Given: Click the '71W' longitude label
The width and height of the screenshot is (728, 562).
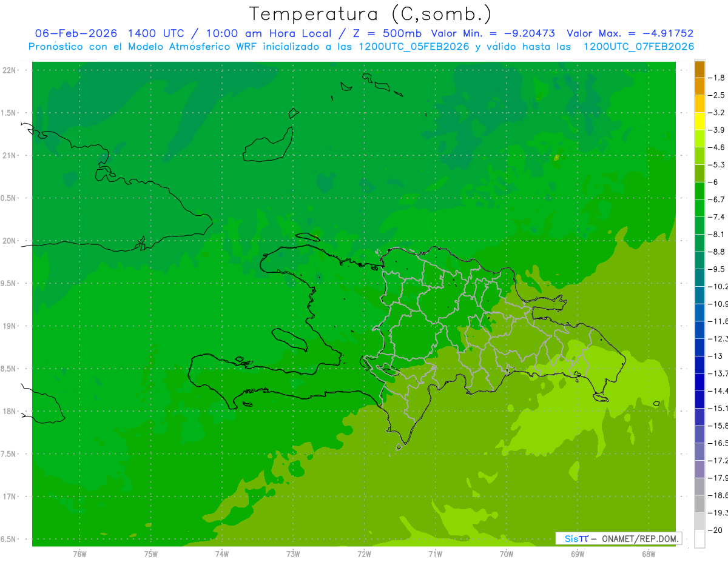Looking at the screenshot, I should (435, 554).
